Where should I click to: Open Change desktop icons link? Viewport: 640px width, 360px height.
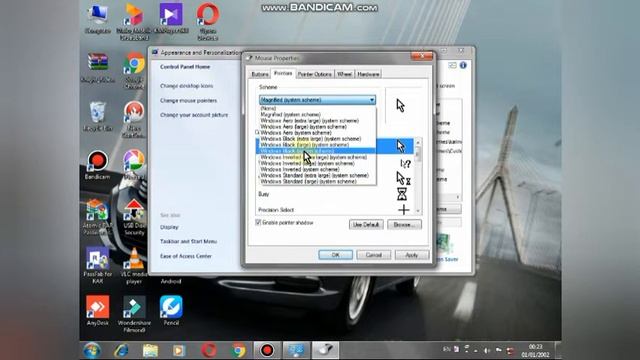point(187,86)
